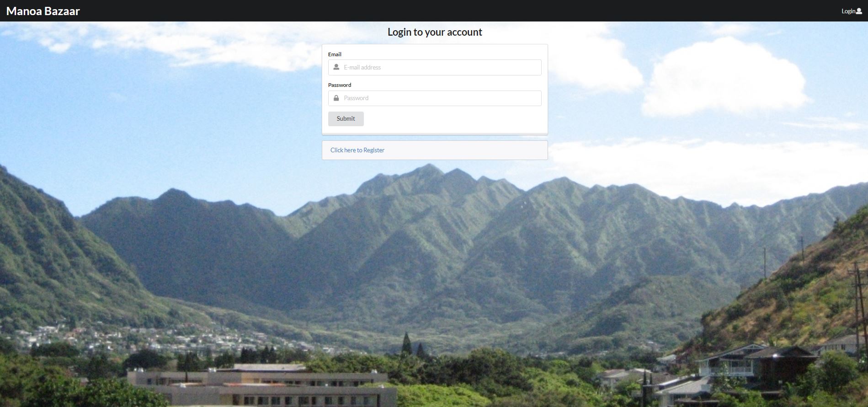Focus the E-mail address input field

435,67
